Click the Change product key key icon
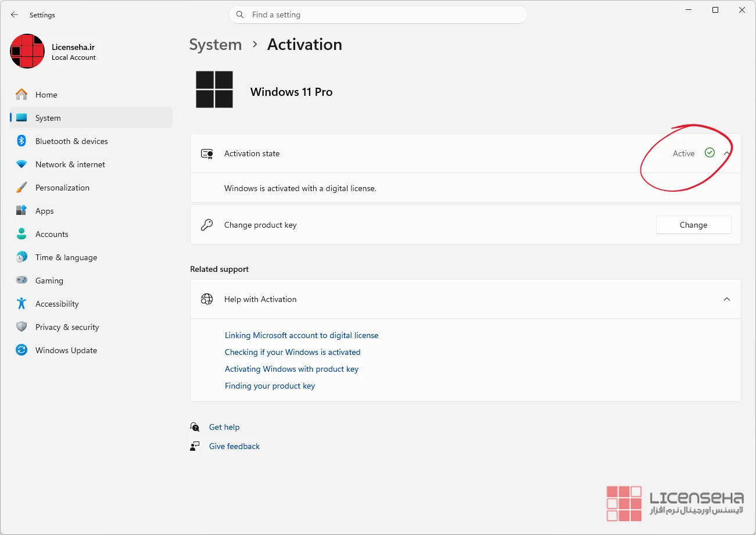This screenshot has width=756, height=535. tap(207, 225)
